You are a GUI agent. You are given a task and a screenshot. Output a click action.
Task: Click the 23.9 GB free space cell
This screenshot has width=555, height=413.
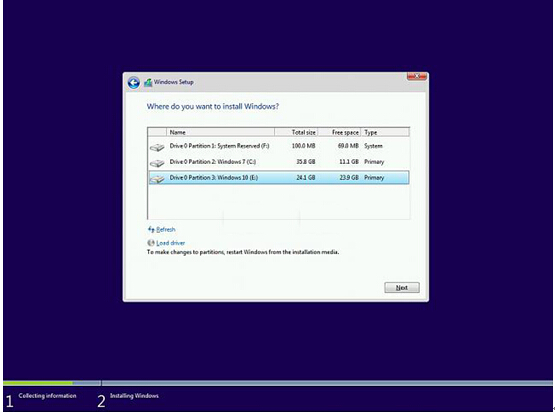[x=349, y=178]
